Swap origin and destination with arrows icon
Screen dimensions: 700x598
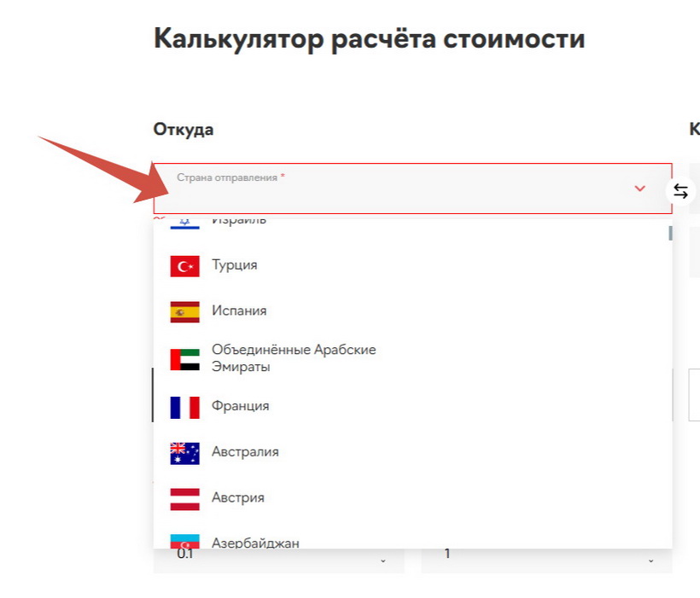pos(680,191)
